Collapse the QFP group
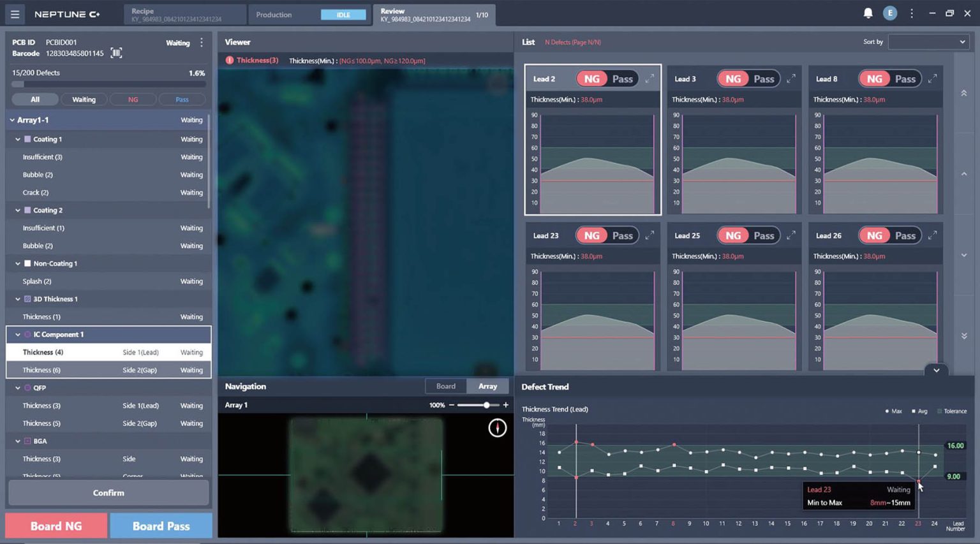This screenshot has width=980, height=544. coord(18,388)
